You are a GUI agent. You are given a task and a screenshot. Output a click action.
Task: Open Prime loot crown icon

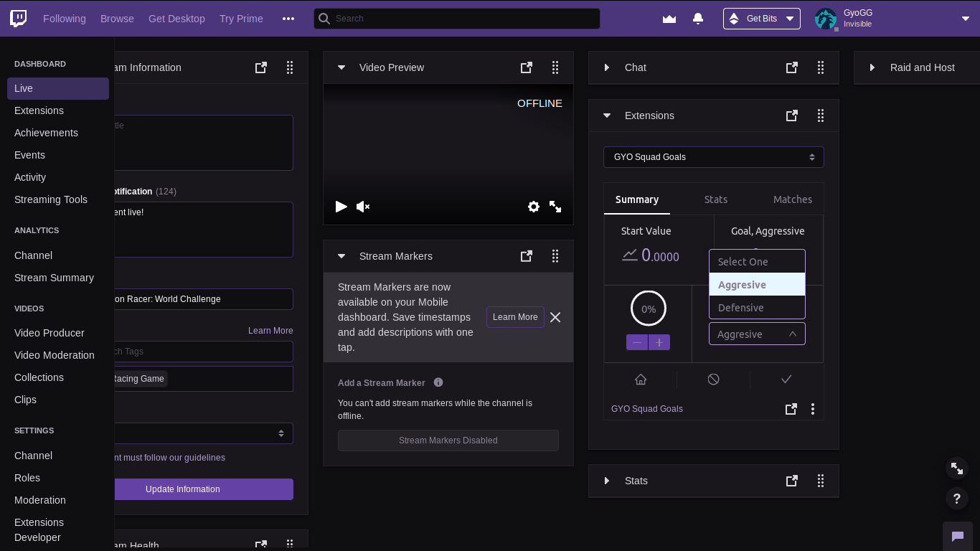point(669,19)
